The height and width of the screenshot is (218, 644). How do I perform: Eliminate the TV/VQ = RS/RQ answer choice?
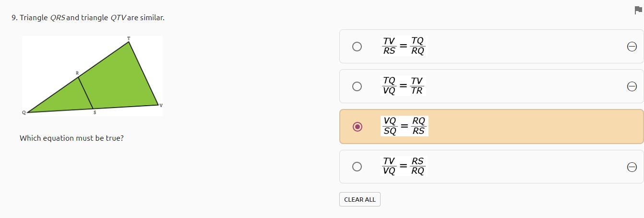(632, 167)
